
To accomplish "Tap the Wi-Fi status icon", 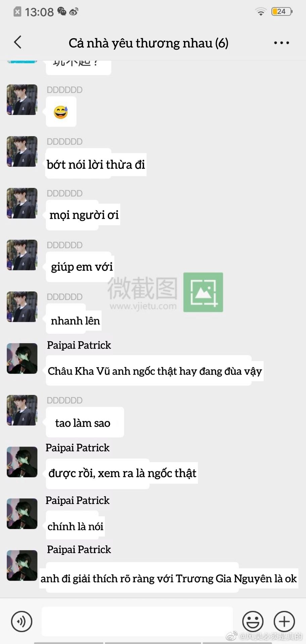I will pyautogui.click(x=260, y=12).
